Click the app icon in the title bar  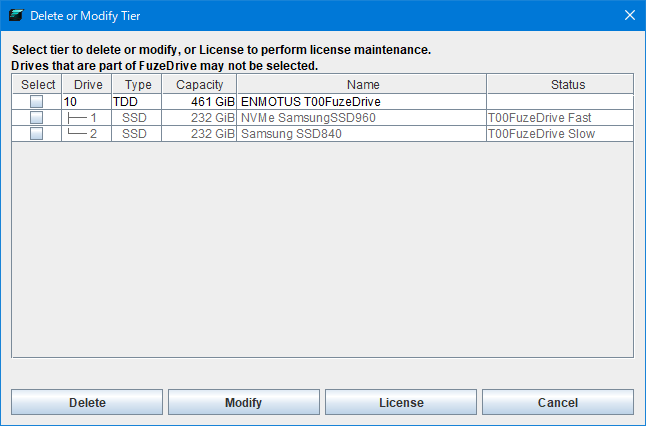(x=16, y=16)
